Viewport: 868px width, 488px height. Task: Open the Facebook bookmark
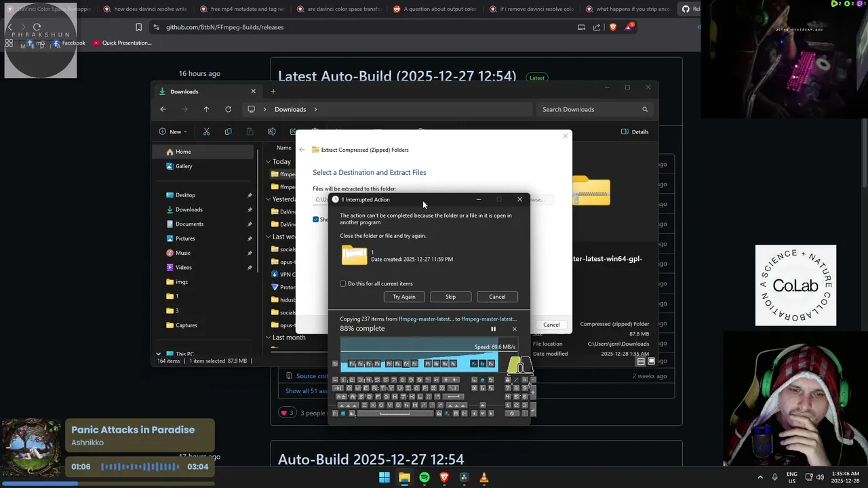69,43
